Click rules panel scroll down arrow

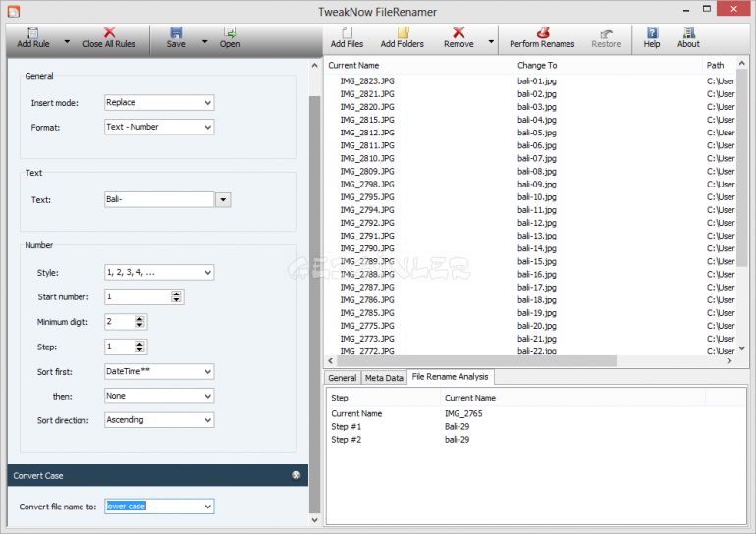pyautogui.click(x=315, y=520)
